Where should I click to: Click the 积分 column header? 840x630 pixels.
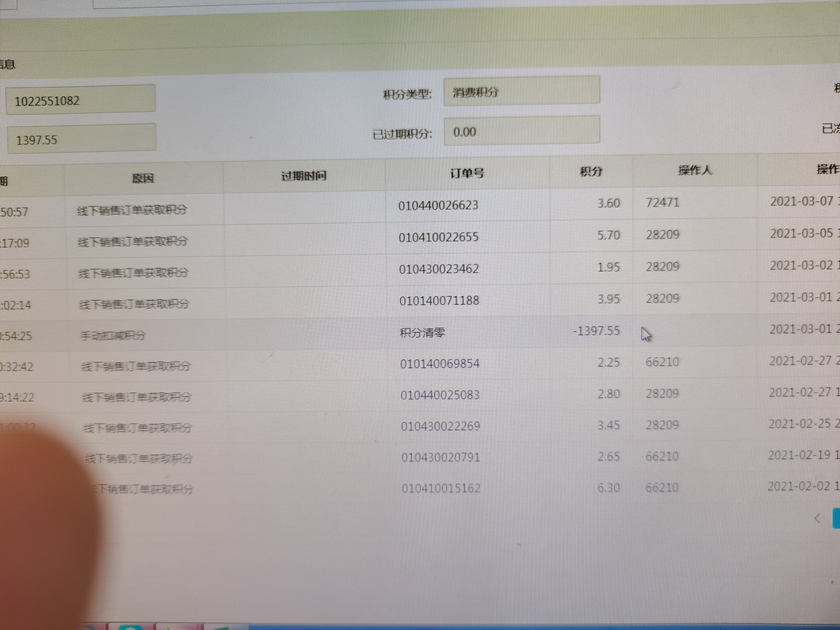591,171
